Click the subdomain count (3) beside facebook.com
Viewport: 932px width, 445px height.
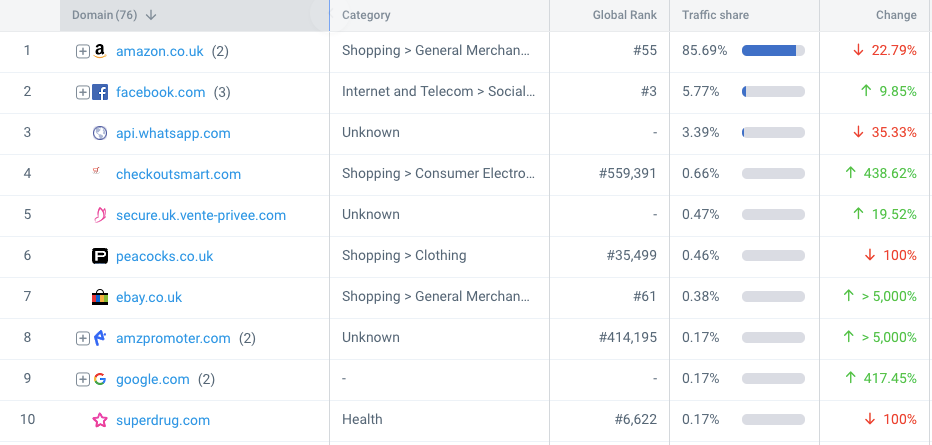[222, 93]
